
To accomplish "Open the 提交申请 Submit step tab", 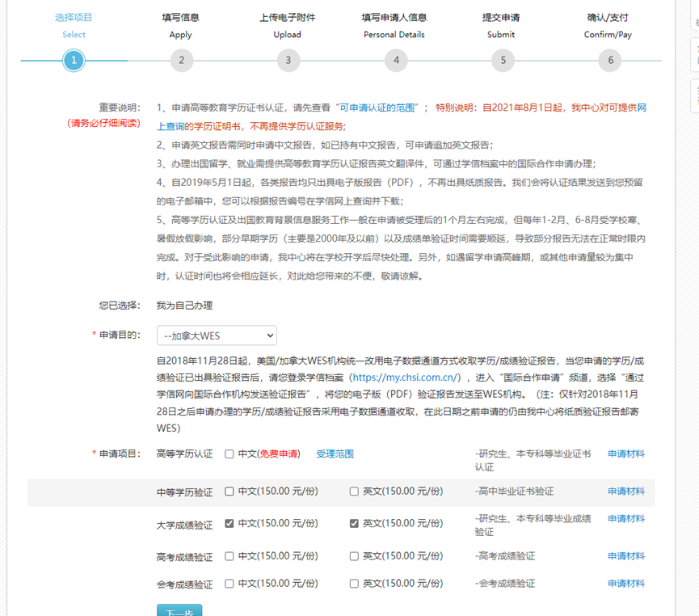I will pos(501,25).
